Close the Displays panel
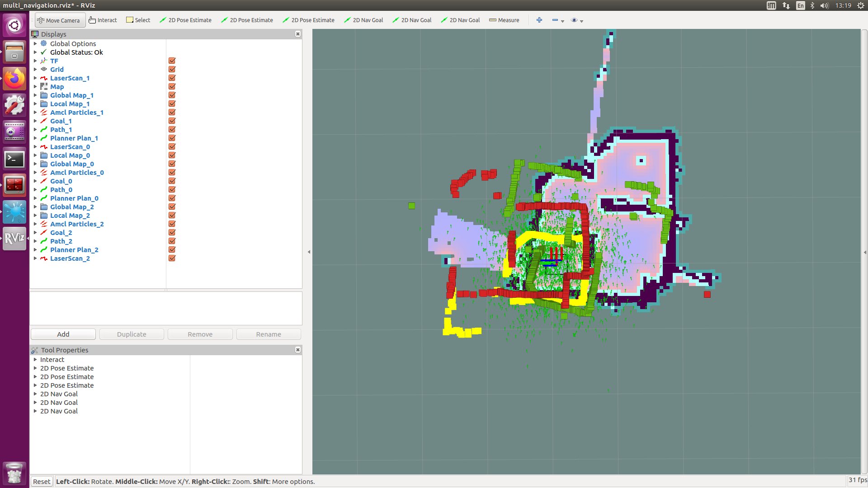This screenshot has height=488, width=868. (298, 34)
